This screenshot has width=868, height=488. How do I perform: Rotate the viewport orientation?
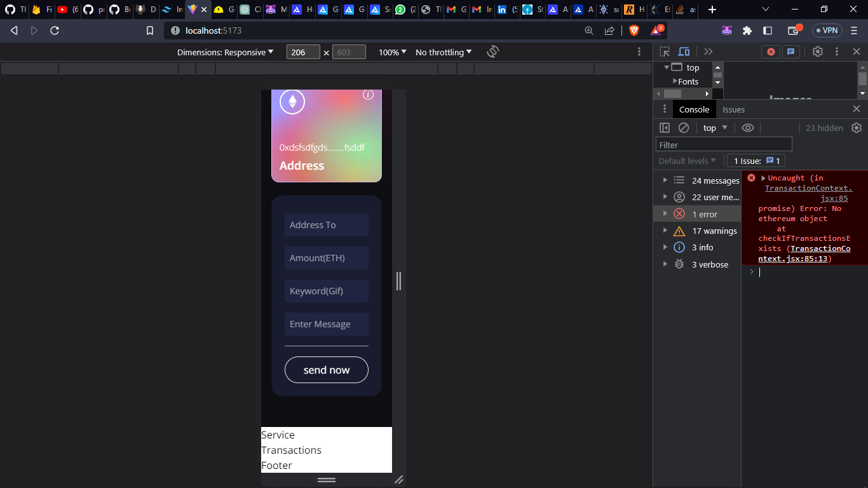point(492,52)
